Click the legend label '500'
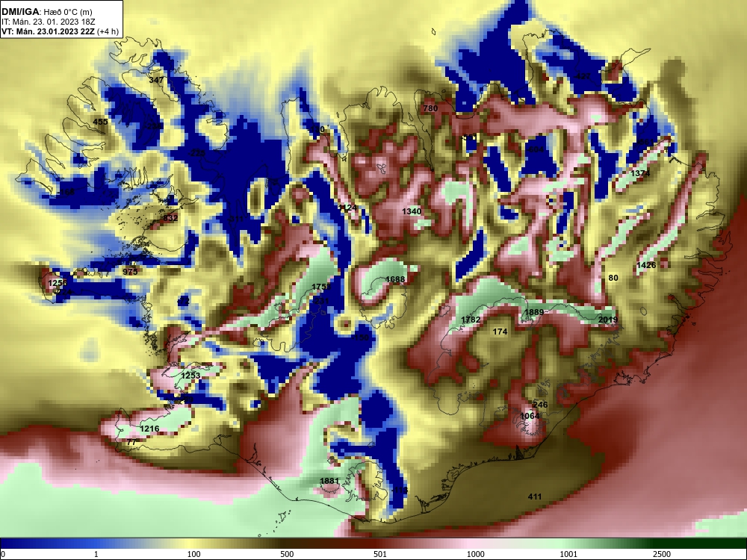This screenshot has width=747, height=560. point(287,554)
